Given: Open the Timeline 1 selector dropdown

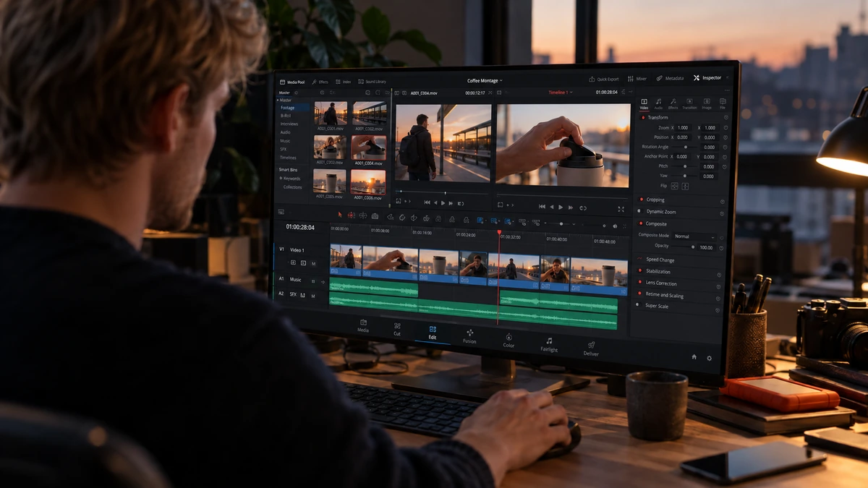Looking at the screenshot, I should tap(560, 93).
